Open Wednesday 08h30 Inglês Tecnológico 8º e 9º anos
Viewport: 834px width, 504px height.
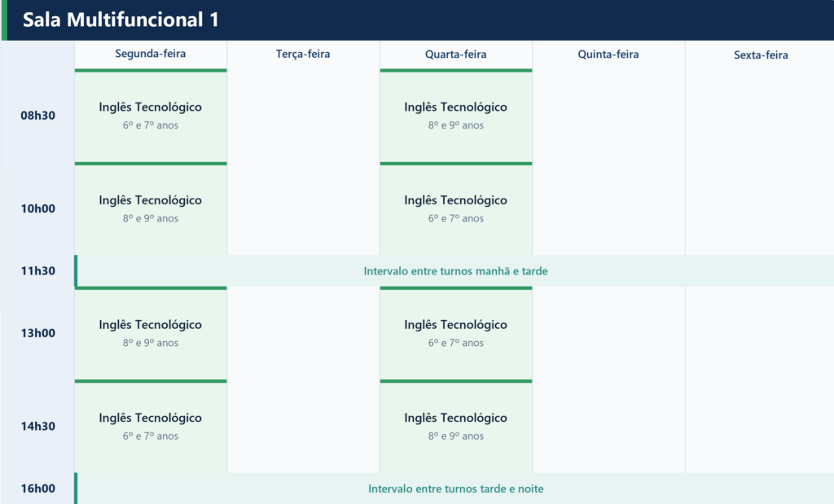coord(456,116)
